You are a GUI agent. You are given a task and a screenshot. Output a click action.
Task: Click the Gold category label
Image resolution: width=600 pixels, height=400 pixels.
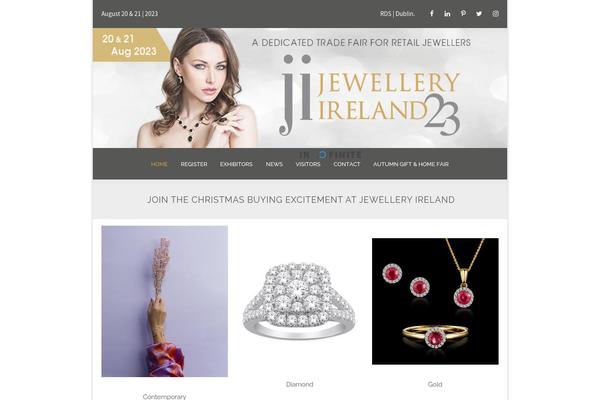pos(435,384)
